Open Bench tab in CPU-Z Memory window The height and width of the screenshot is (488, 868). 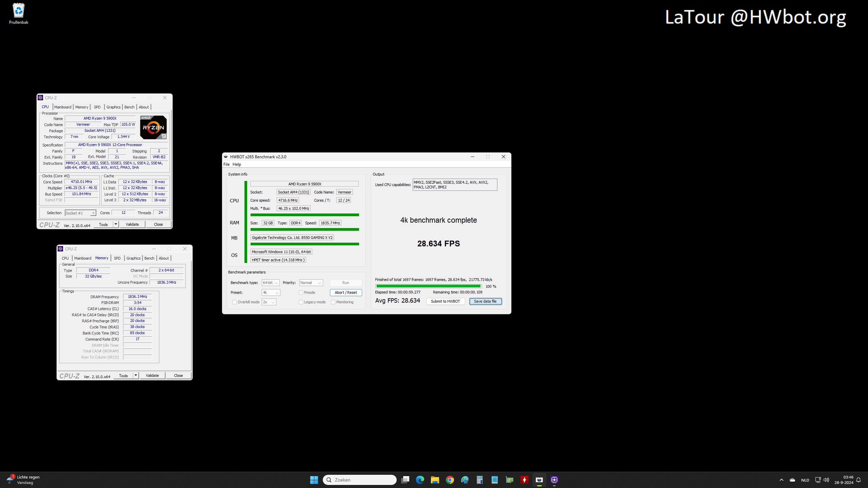150,258
